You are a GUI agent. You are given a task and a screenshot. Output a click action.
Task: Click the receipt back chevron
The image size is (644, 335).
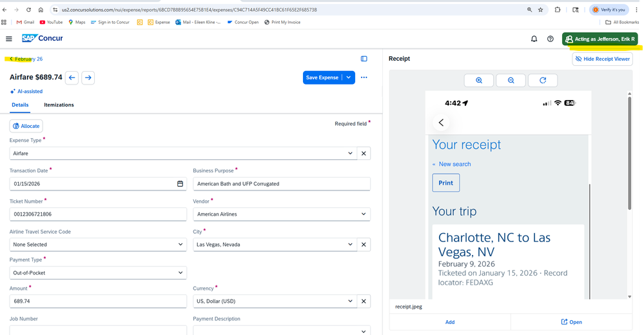441,123
